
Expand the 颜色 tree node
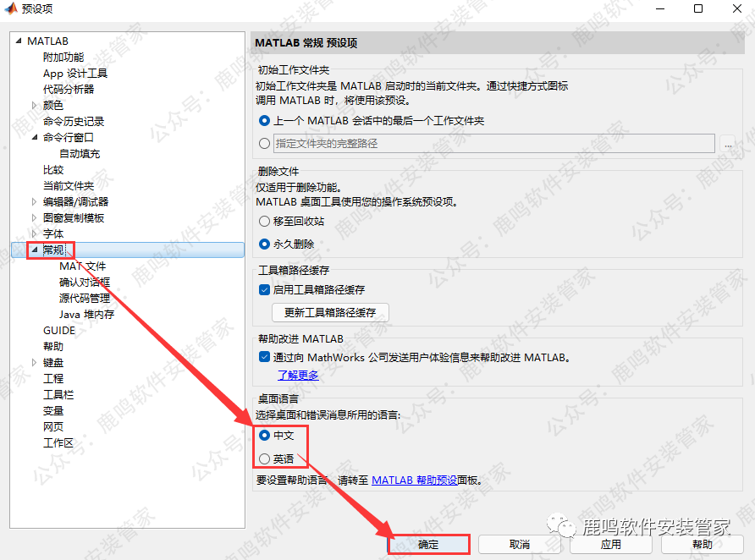34,106
